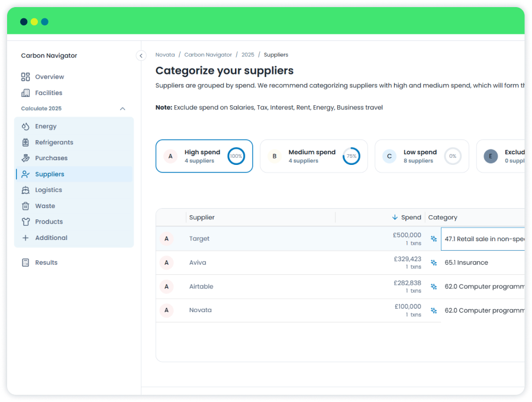Click the Novata supplier name in table
This screenshot has height=402, width=532.
click(200, 310)
